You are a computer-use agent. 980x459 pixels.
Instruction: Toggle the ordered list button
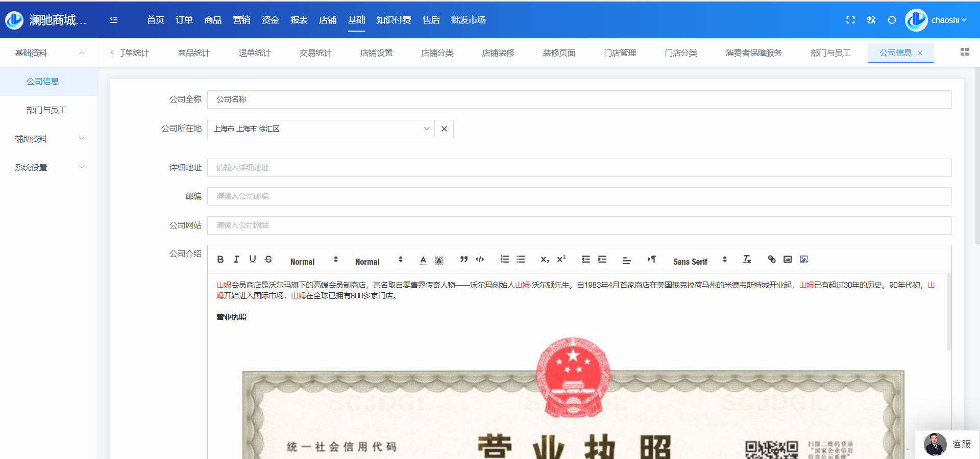click(504, 260)
